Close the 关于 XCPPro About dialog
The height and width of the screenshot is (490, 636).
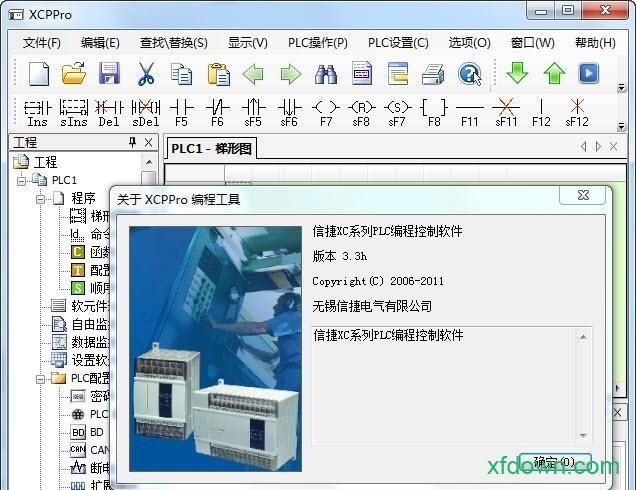(x=583, y=195)
